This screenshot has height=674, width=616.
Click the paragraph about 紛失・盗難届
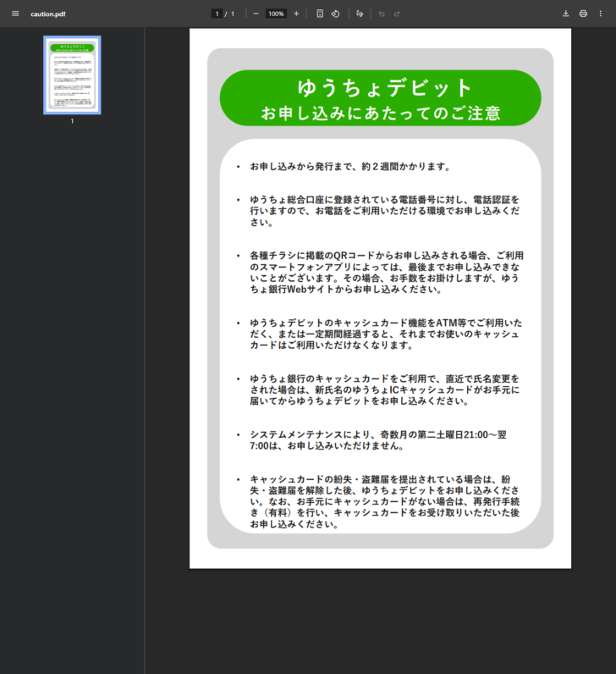click(x=385, y=501)
